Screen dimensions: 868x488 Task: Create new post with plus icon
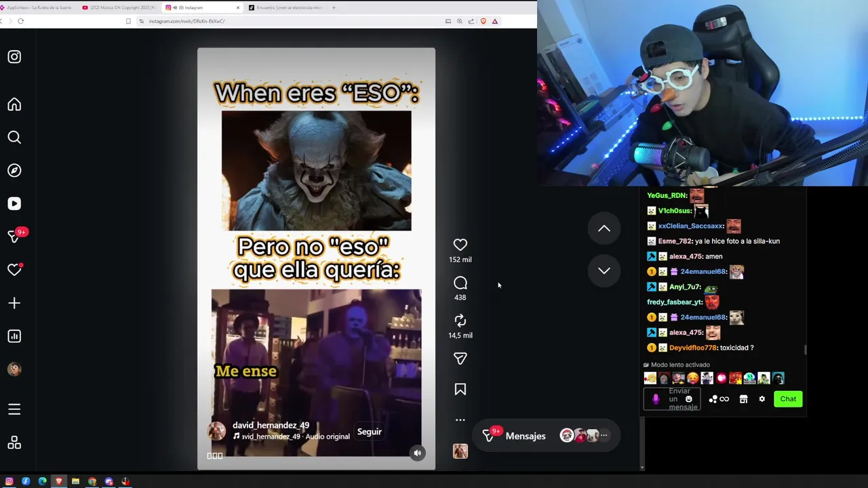(14, 303)
